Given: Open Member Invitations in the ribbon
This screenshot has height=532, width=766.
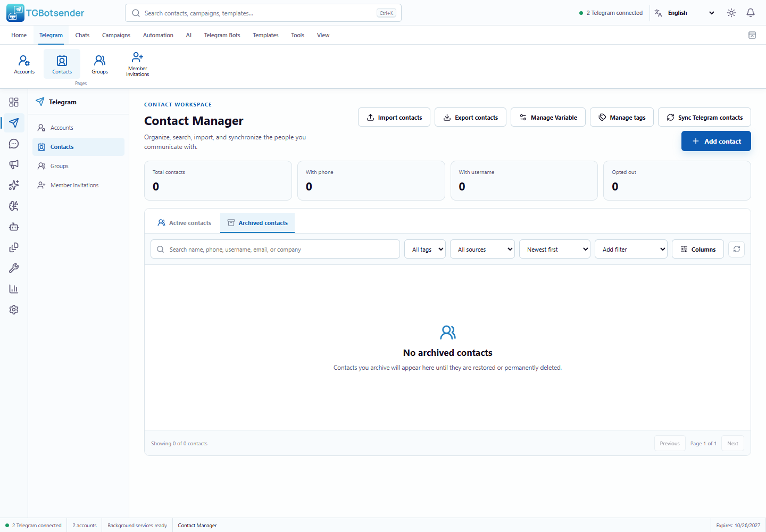Looking at the screenshot, I should tap(138, 64).
